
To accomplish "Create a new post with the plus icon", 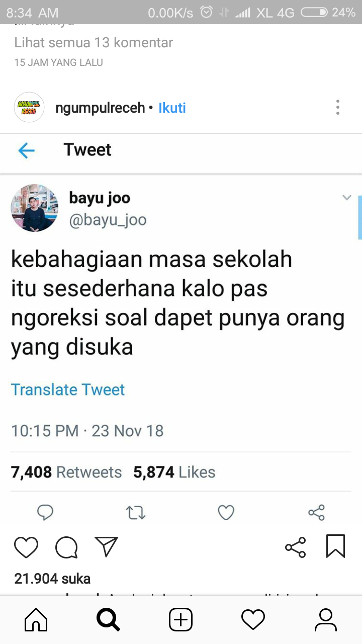I will pos(180,620).
